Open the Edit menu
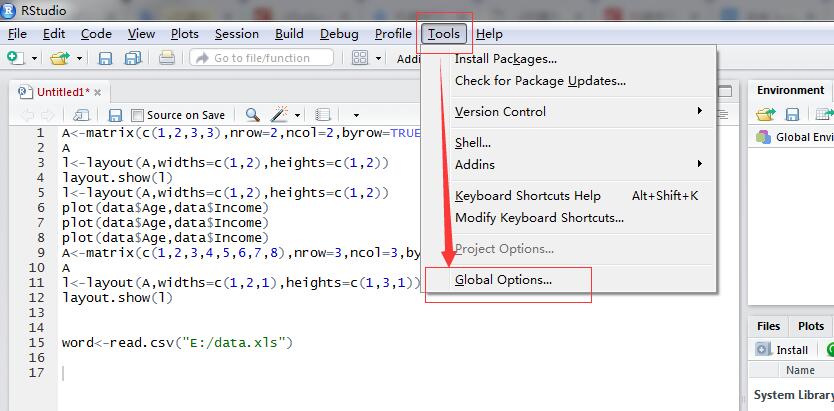This screenshot has width=834, height=411. [x=54, y=34]
